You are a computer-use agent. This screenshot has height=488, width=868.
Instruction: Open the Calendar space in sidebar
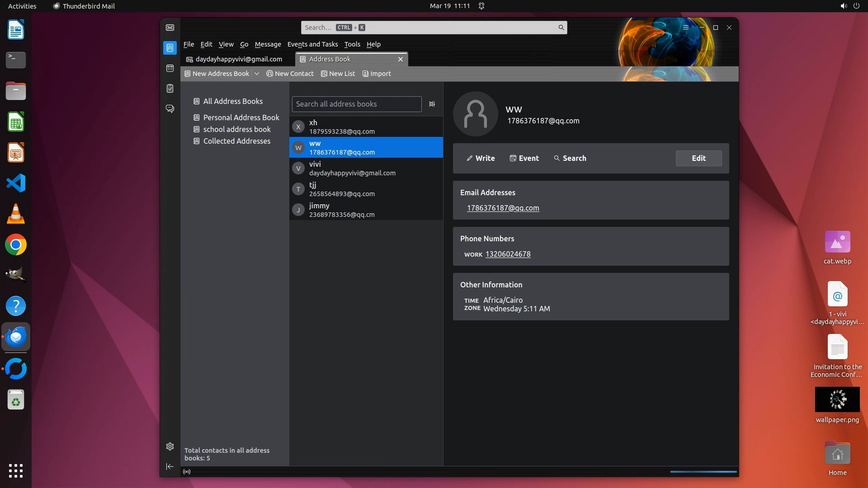(170, 68)
